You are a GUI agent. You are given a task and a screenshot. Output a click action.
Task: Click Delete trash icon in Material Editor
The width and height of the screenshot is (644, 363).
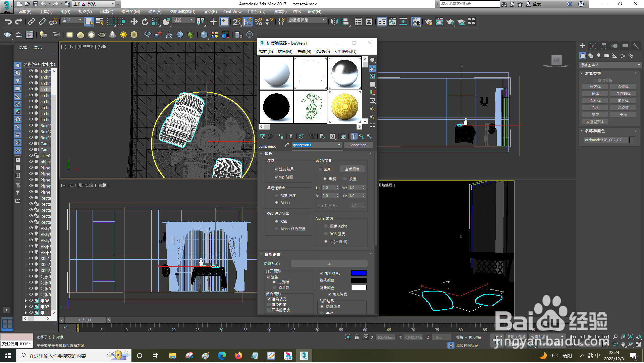(x=291, y=136)
